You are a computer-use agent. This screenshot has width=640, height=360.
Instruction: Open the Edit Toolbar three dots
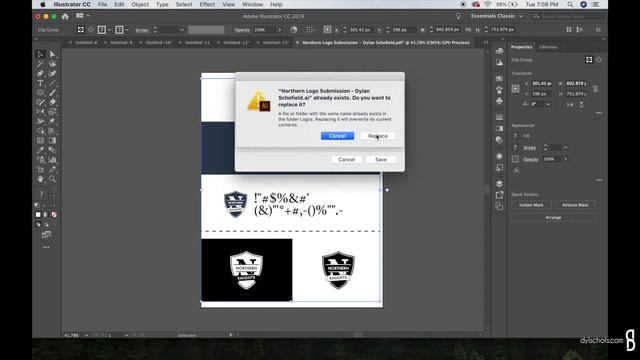coord(47,247)
